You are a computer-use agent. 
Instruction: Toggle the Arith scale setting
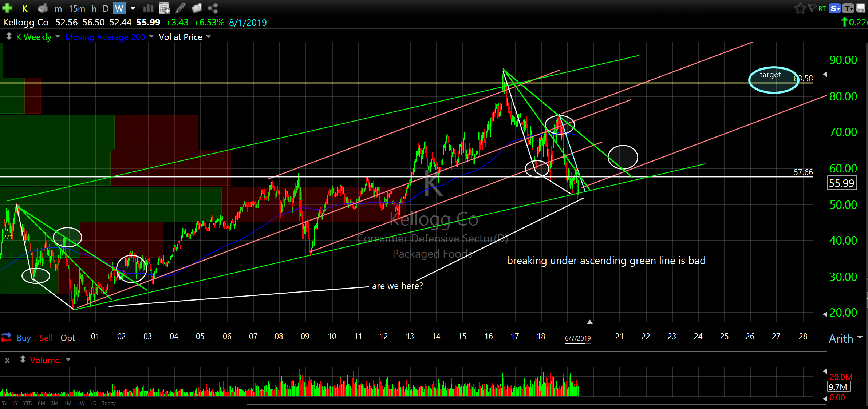[x=841, y=339]
